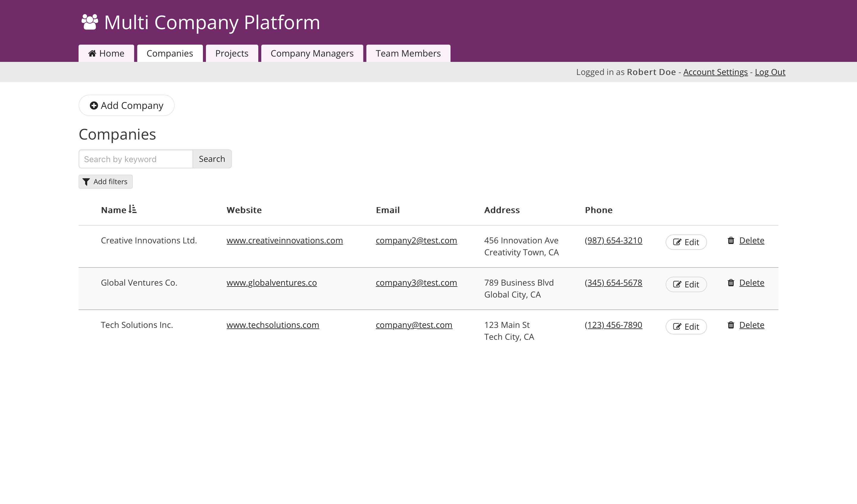The image size is (857, 504).
Task: Click the plus icon on Add Company
Action: pos(94,106)
